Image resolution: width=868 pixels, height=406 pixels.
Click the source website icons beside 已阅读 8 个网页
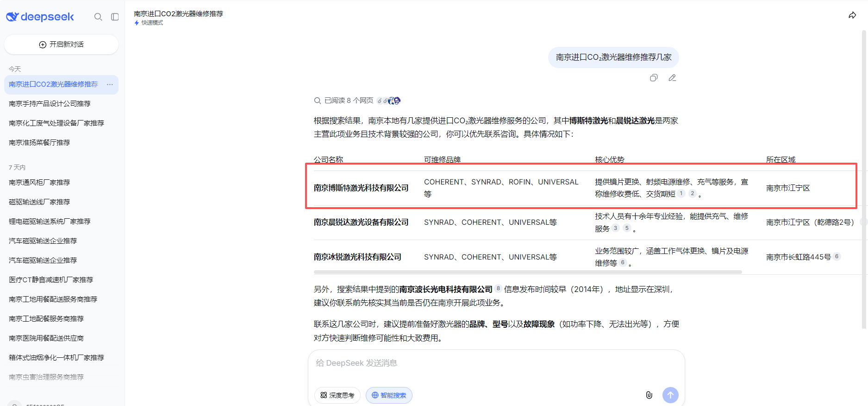(x=389, y=101)
